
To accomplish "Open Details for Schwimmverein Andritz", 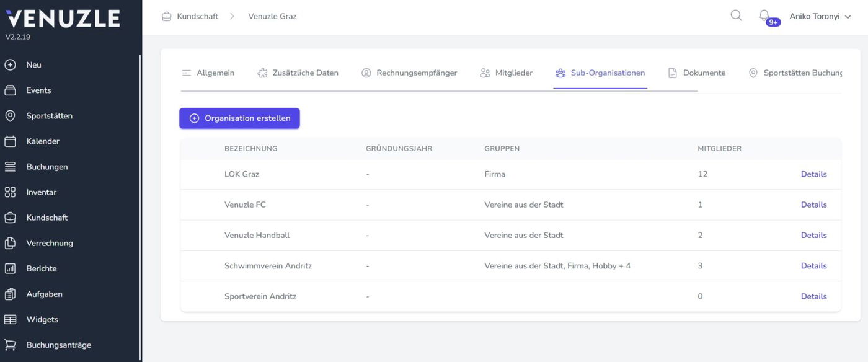I will pos(813,266).
